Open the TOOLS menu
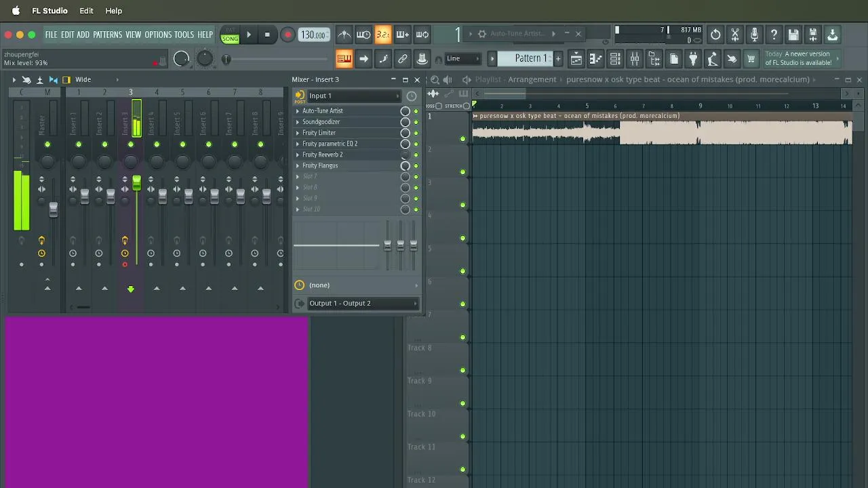Image resolution: width=868 pixels, height=488 pixels. tap(184, 35)
